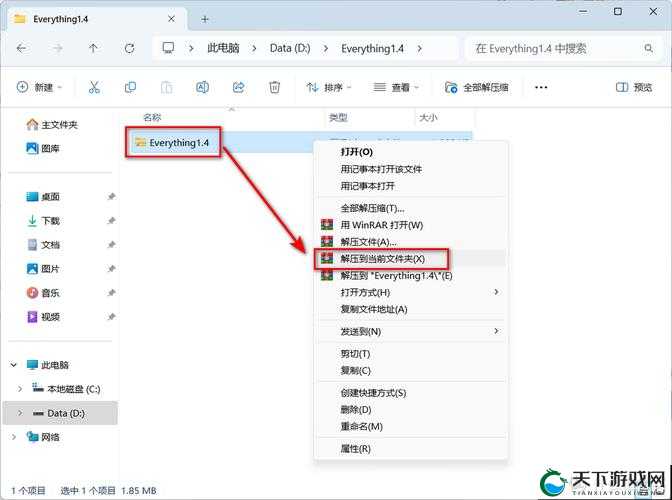672x500 pixels.
Task: Sort by 名称 (Name) column header
Action: [x=152, y=117]
